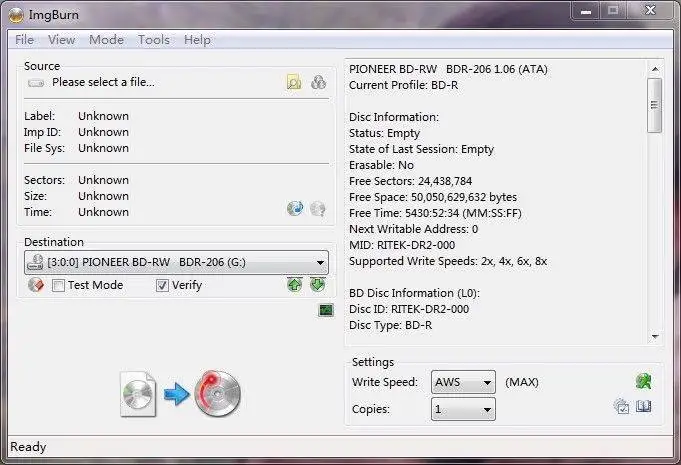681x465 pixels.
Task: Click the 'Free Space: 50,050,629,632 bytes' line
Action: (433, 197)
